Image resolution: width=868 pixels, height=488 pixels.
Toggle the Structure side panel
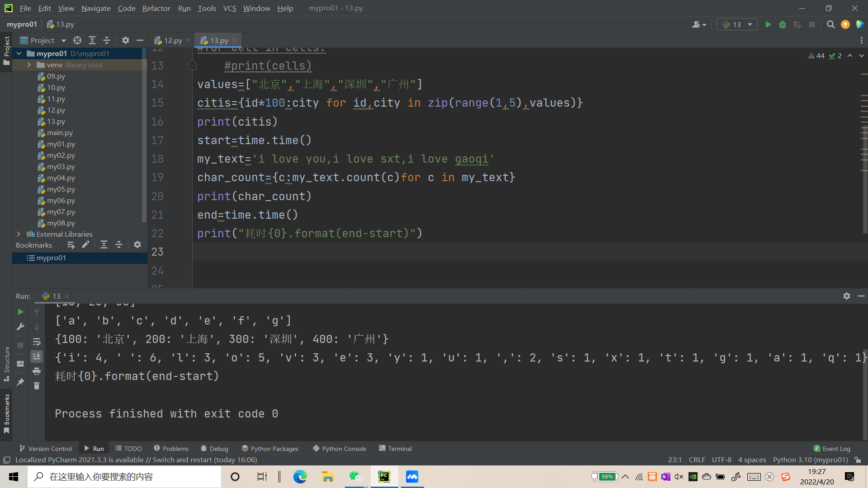(6, 364)
